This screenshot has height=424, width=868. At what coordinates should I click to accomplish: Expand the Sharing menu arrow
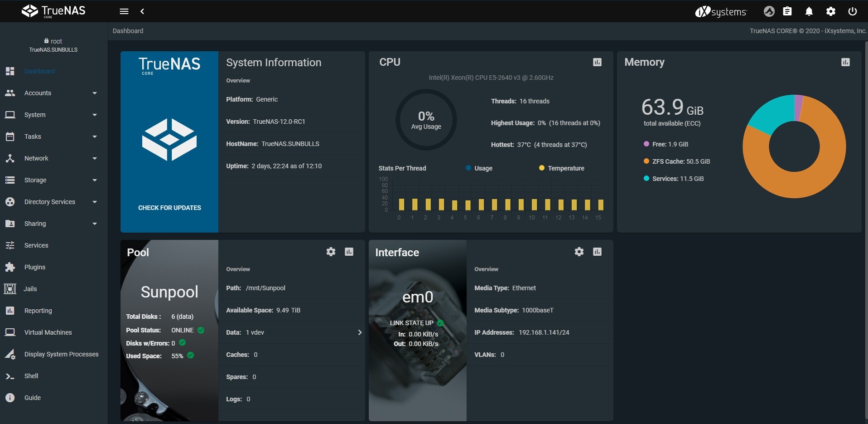click(95, 224)
